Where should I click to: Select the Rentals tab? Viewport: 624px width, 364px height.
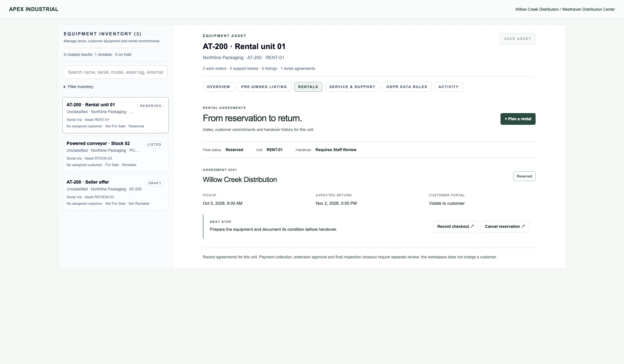[x=308, y=87]
